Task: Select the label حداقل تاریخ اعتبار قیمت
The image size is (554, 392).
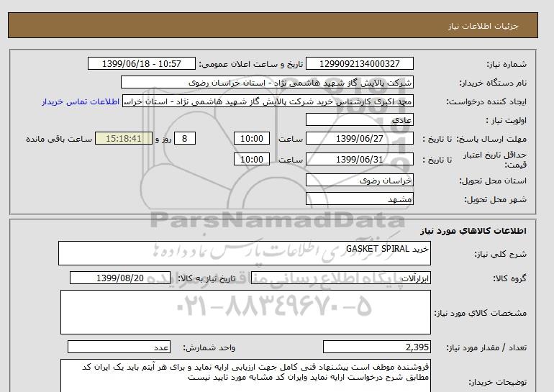Action: [x=495, y=160]
